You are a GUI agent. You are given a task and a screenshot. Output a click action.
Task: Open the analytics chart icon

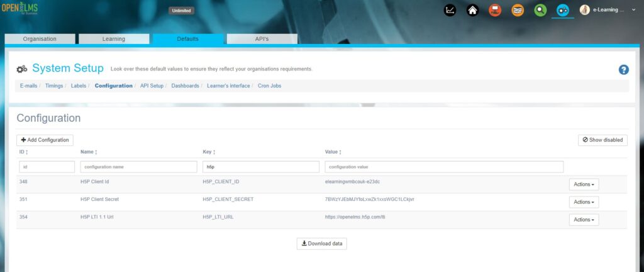[x=450, y=10]
